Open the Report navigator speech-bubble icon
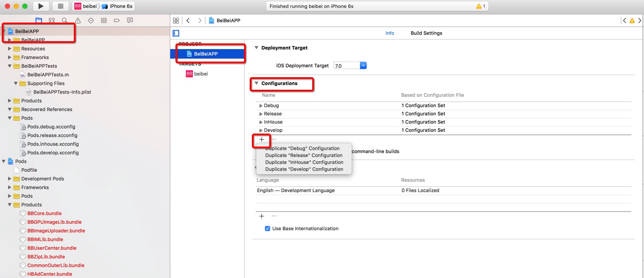Viewport: 644px width, 278px height. coord(130,20)
